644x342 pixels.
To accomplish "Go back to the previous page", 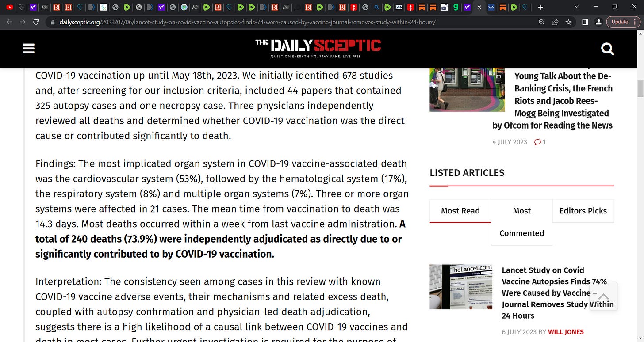I will tap(9, 22).
